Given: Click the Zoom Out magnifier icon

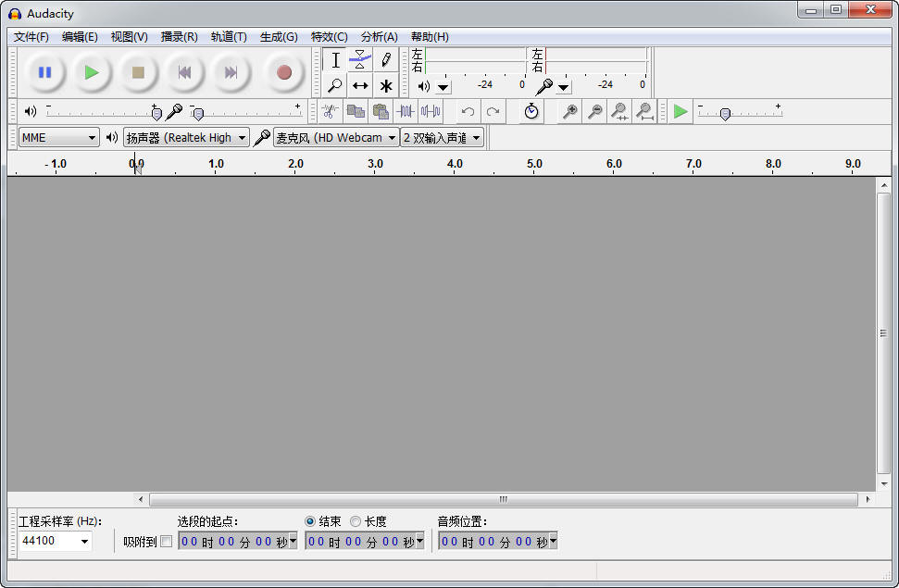Looking at the screenshot, I should (x=595, y=111).
